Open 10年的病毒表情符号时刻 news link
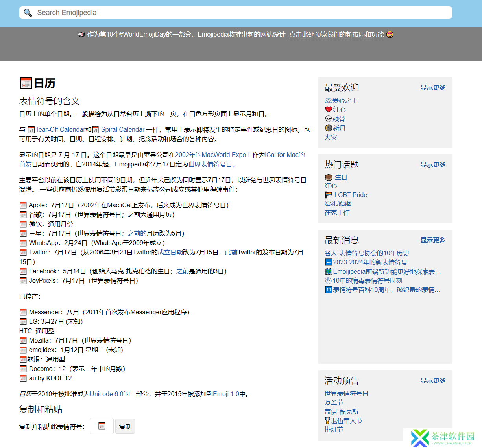482x448 pixels. 367,281
